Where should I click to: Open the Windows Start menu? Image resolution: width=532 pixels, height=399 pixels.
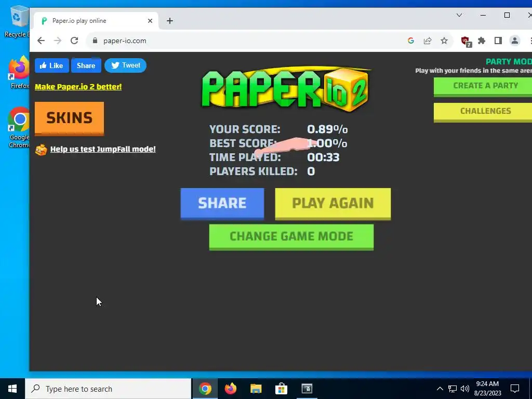click(x=12, y=389)
